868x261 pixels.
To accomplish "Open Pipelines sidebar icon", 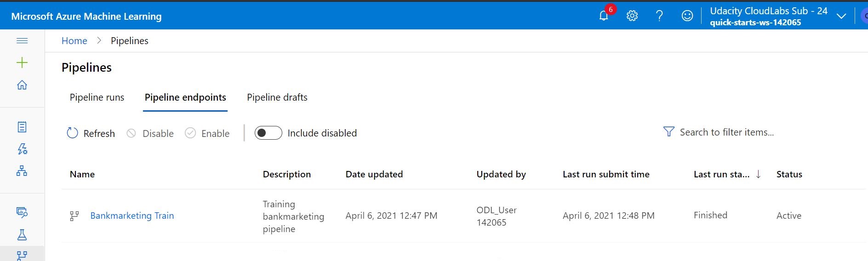I will pyautogui.click(x=22, y=255).
